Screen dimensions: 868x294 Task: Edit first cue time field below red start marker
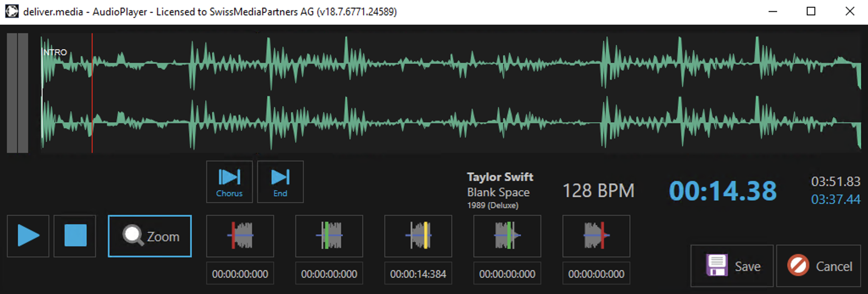click(240, 274)
